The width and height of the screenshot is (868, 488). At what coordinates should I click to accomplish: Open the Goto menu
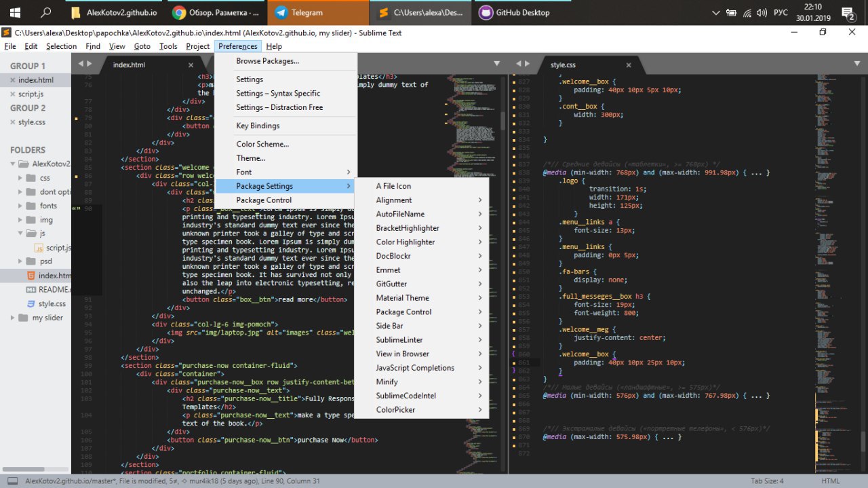(x=142, y=46)
